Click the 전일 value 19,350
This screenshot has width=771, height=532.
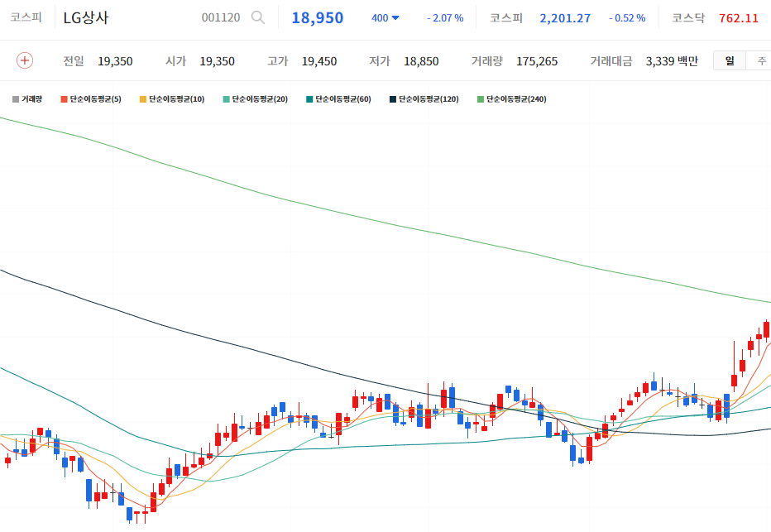point(115,61)
